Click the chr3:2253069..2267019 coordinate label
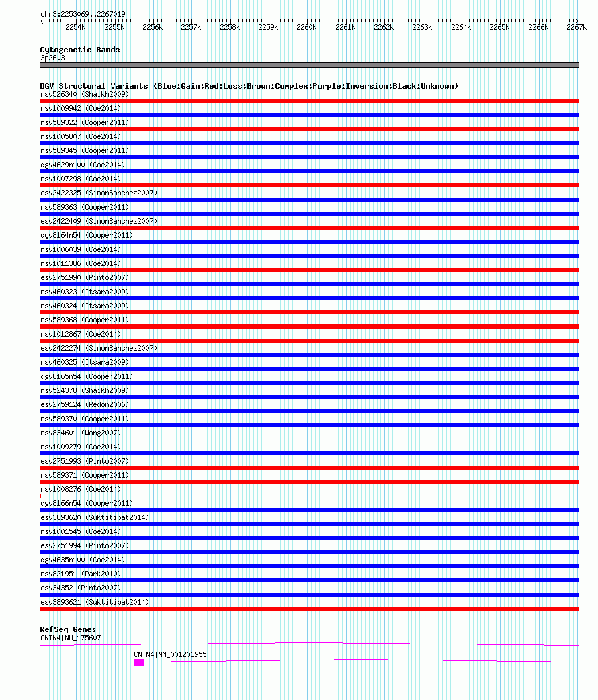The image size is (598, 700). pos(83,14)
